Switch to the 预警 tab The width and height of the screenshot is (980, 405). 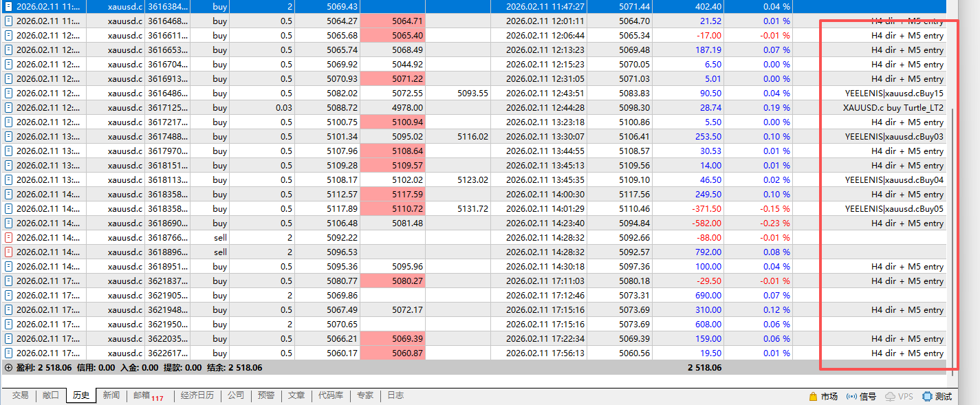pos(266,395)
